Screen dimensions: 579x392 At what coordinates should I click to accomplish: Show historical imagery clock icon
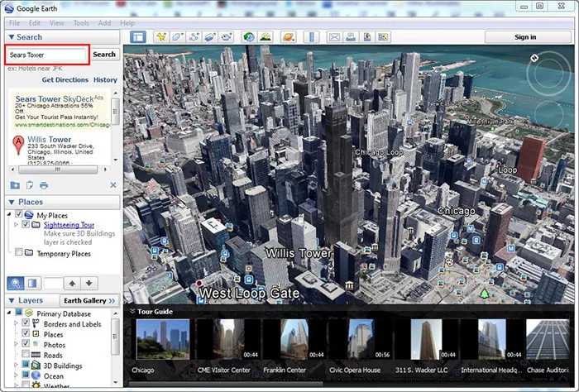(x=249, y=37)
